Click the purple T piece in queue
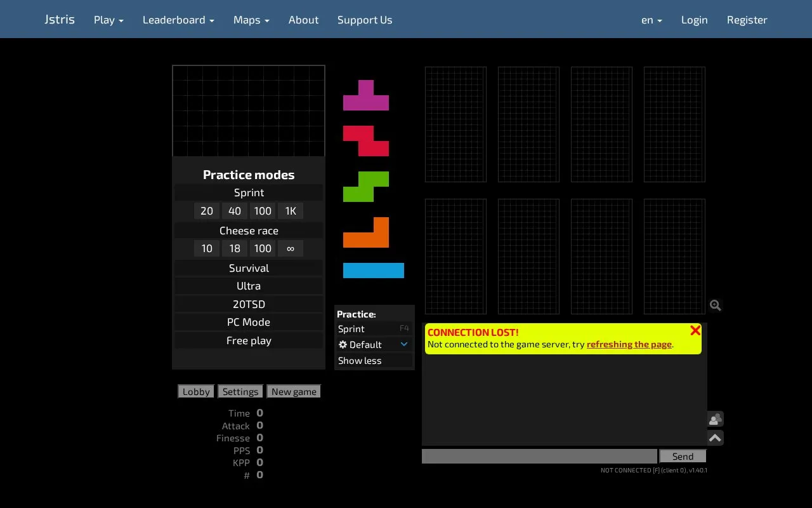 click(x=366, y=95)
